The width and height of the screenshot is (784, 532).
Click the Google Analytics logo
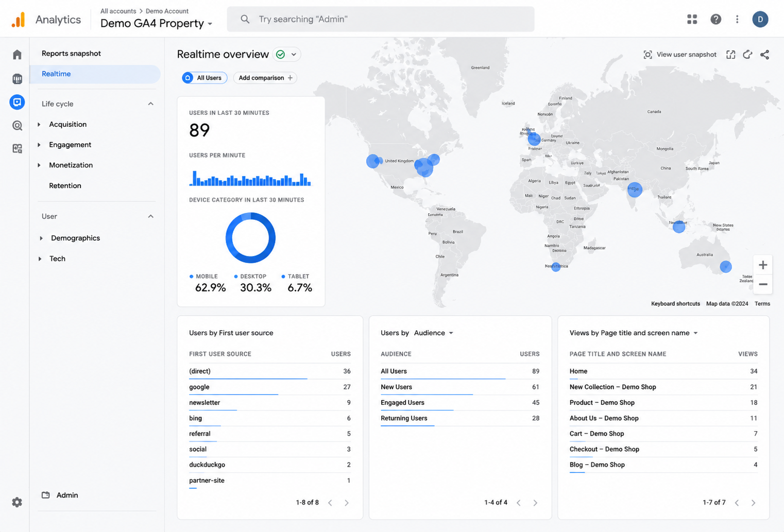(19, 20)
